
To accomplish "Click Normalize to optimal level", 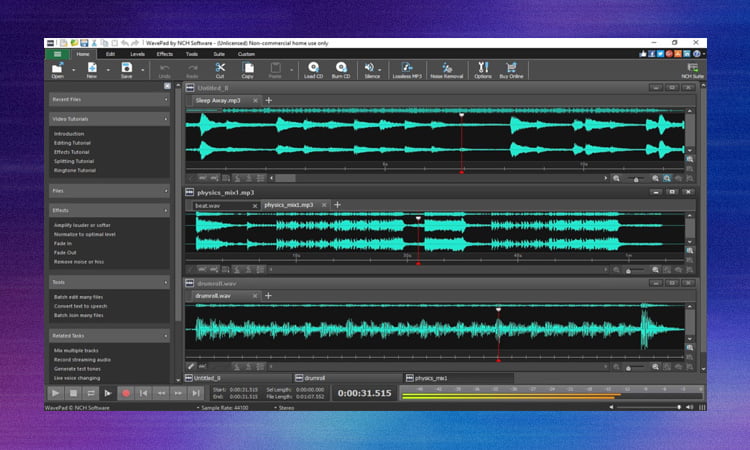I will 84,234.
